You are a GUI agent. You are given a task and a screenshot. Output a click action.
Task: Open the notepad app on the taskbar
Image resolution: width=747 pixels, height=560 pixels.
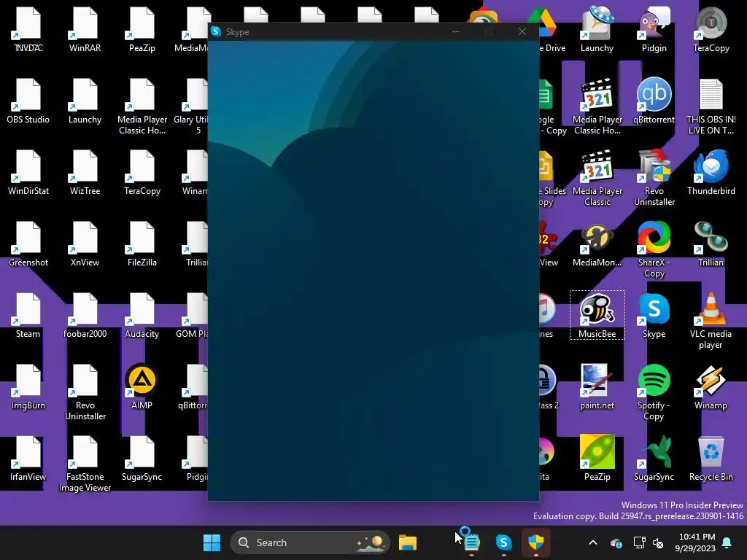(x=471, y=542)
